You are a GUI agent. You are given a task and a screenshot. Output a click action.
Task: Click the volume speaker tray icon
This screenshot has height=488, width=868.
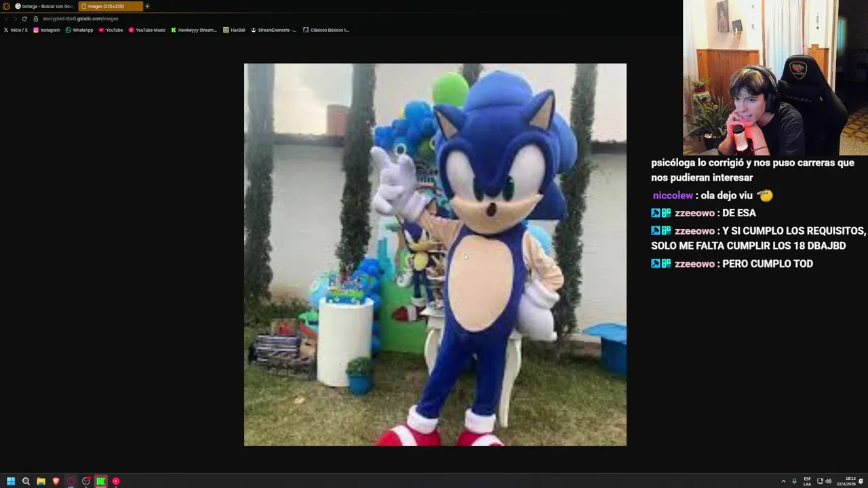pos(828,481)
